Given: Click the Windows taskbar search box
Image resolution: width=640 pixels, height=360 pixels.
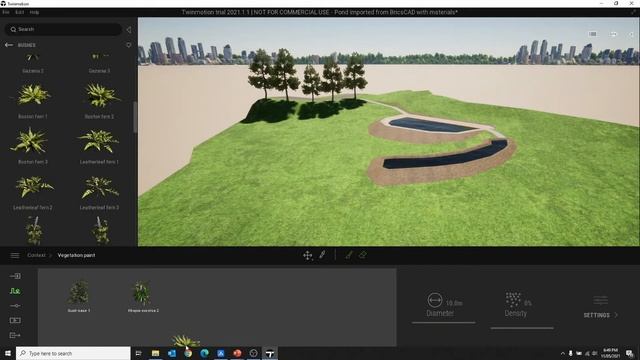Looking at the screenshot, I should [x=73, y=353].
